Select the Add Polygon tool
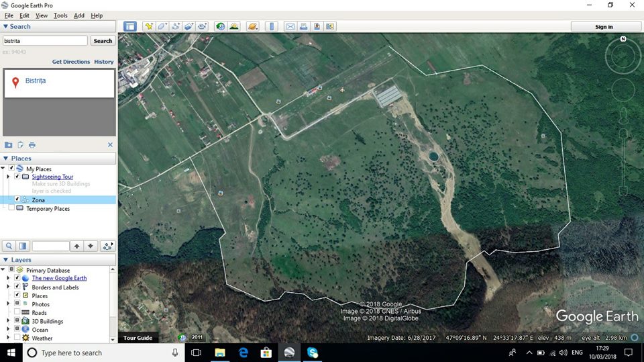Screen dimensions: 644x362 [x=162, y=27]
